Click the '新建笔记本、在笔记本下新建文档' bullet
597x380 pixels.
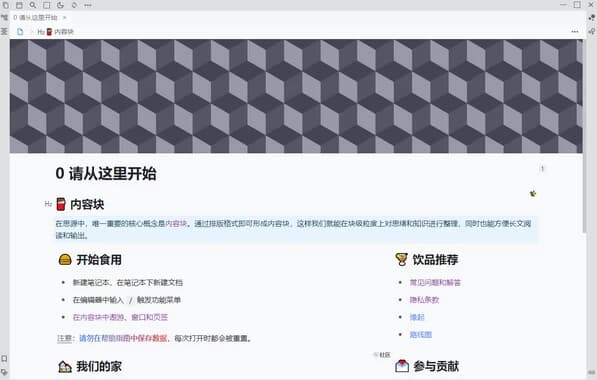tap(128, 283)
